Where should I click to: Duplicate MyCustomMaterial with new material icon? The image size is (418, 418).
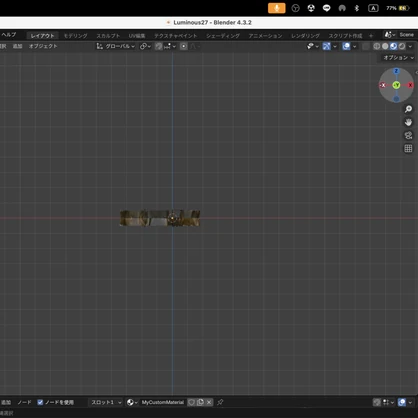200,402
